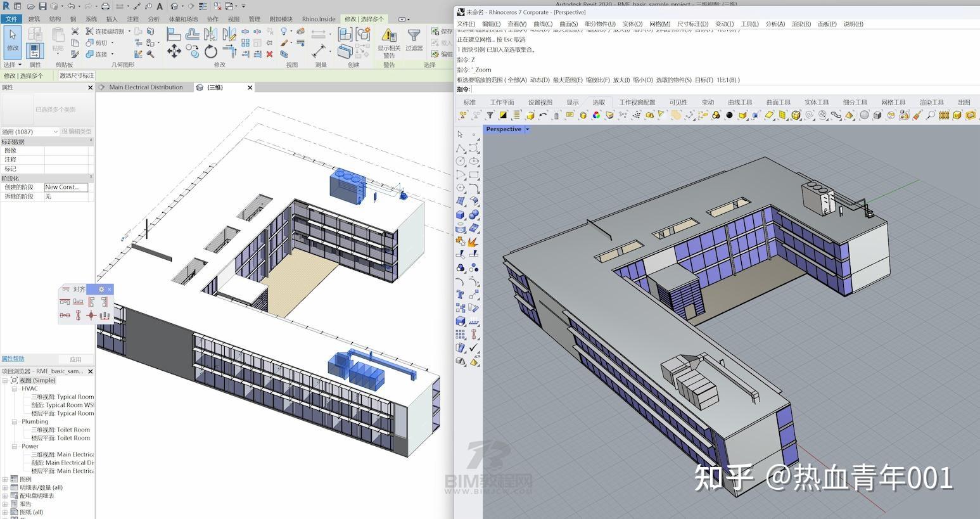Click the Select by Color icon in Rhino toolbar
Viewport: 980px width, 519px height.
tap(596, 115)
